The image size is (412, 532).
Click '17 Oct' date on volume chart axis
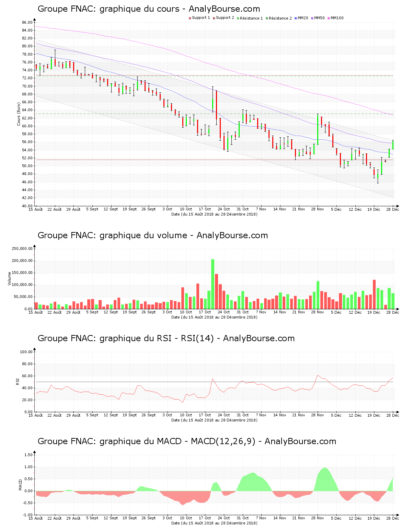pyautogui.click(x=205, y=312)
